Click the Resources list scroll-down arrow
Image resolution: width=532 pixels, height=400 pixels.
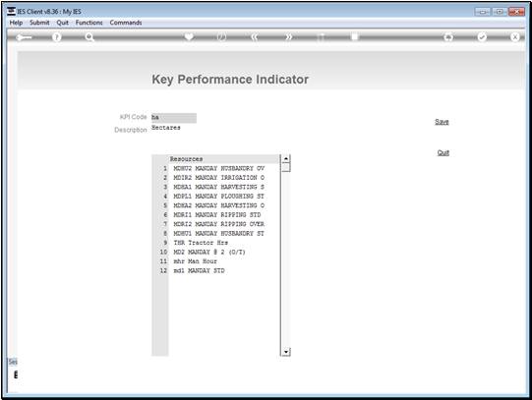tap(286, 352)
